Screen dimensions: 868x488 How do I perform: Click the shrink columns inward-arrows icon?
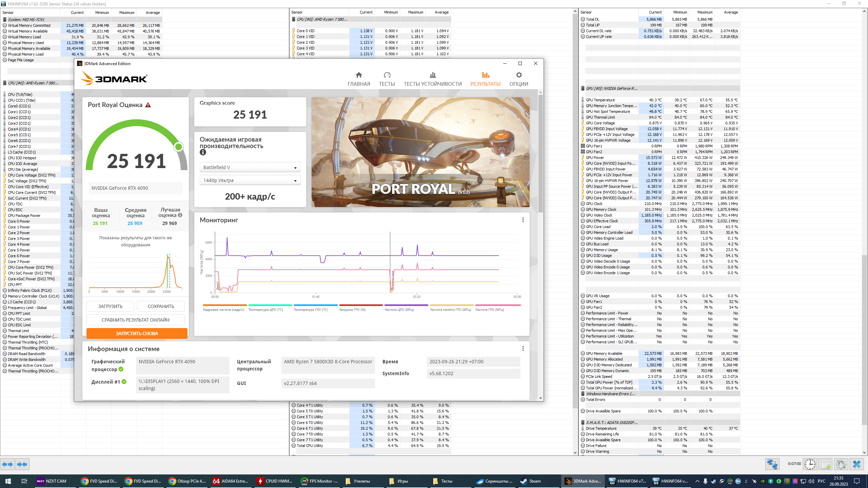coord(22,464)
